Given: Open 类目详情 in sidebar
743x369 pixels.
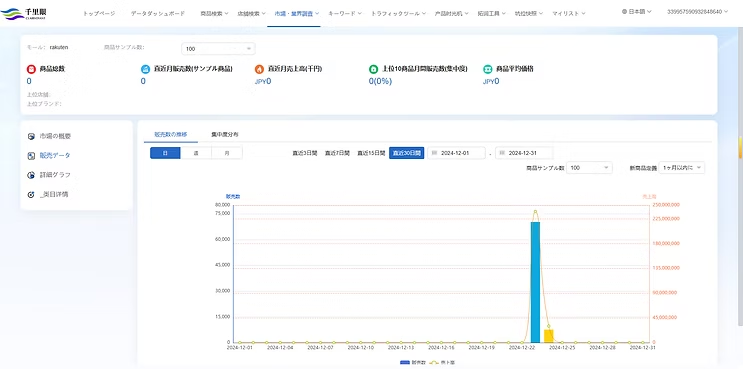Looking at the screenshot, I should pos(54,195).
